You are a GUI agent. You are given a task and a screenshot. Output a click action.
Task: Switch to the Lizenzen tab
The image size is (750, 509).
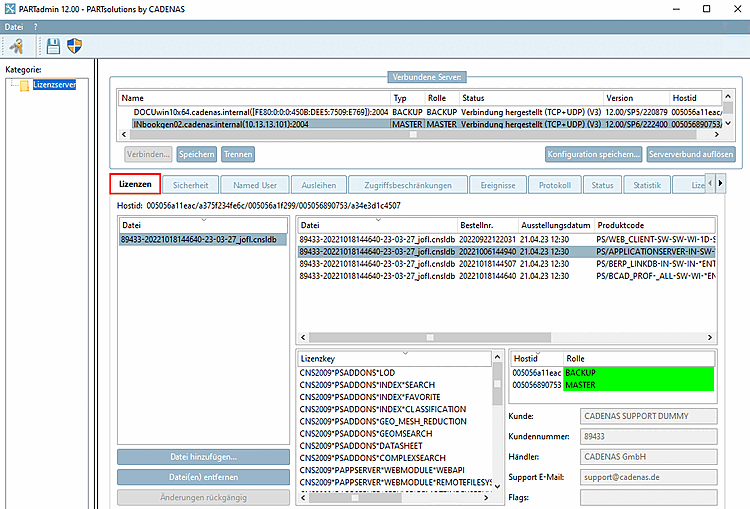[x=135, y=184]
